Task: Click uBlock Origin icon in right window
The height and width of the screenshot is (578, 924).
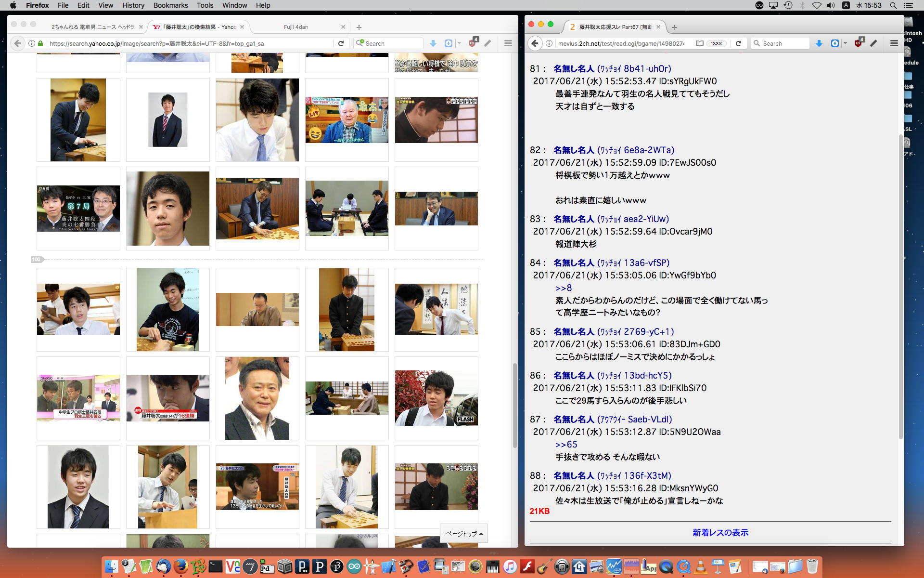Action: (858, 43)
